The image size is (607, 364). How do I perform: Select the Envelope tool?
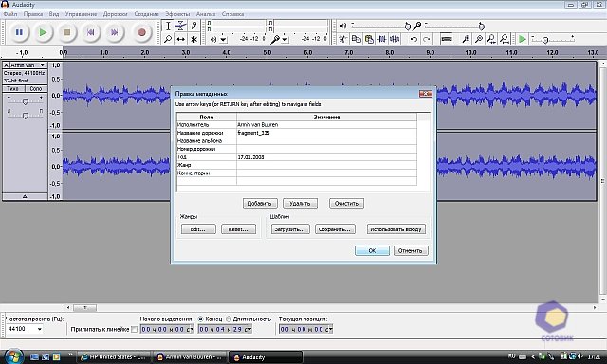pyautogui.click(x=181, y=26)
